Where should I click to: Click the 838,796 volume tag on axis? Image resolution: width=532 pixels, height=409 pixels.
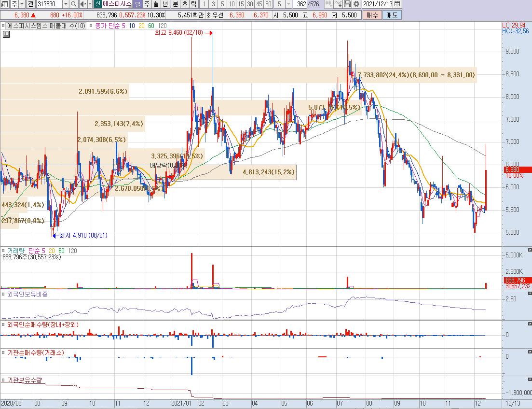(x=517, y=280)
